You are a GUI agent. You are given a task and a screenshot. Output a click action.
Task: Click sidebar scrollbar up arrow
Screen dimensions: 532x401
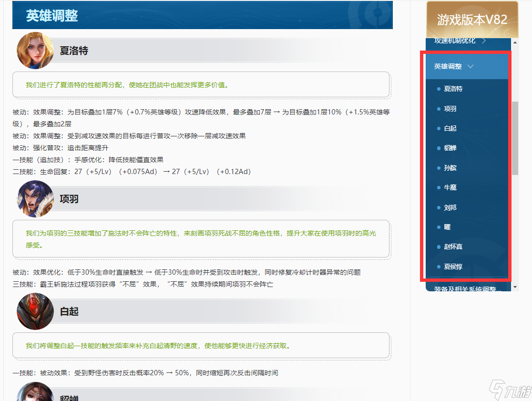pos(515,42)
